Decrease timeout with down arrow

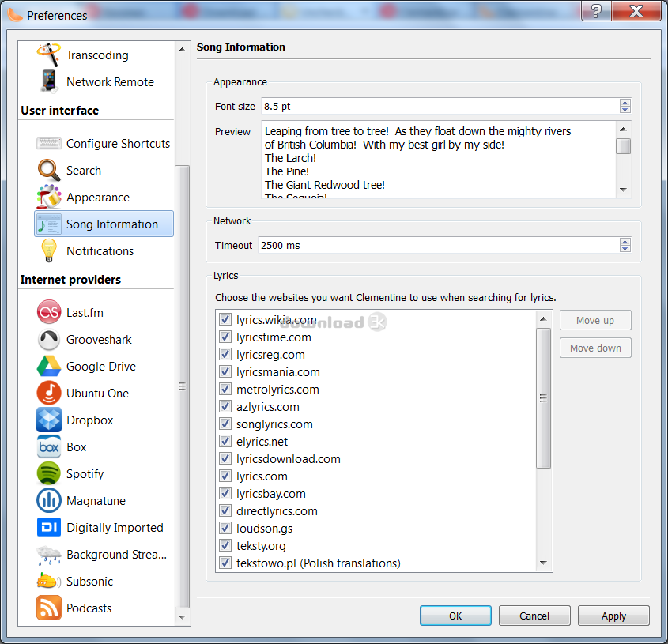tap(625, 249)
